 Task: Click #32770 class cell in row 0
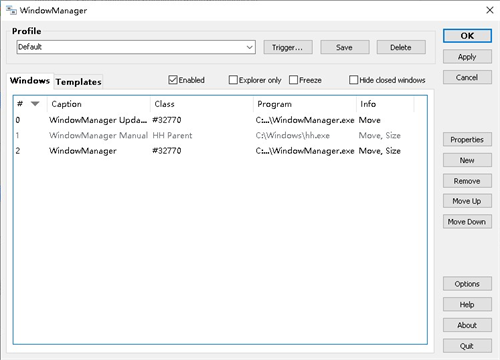(167, 120)
